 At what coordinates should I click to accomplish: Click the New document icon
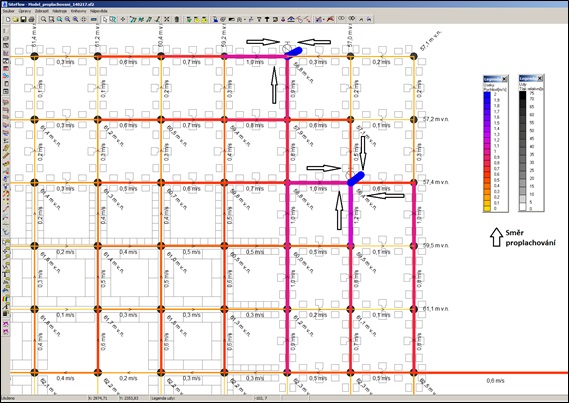[8, 19]
